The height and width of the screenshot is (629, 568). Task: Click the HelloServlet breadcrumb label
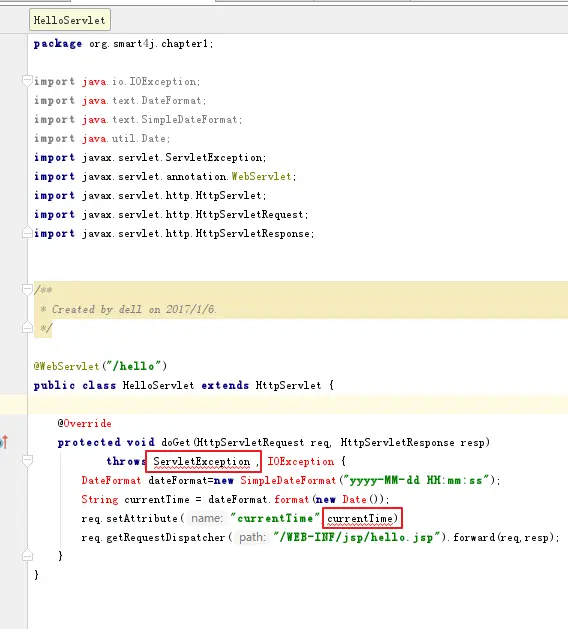click(70, 20)
